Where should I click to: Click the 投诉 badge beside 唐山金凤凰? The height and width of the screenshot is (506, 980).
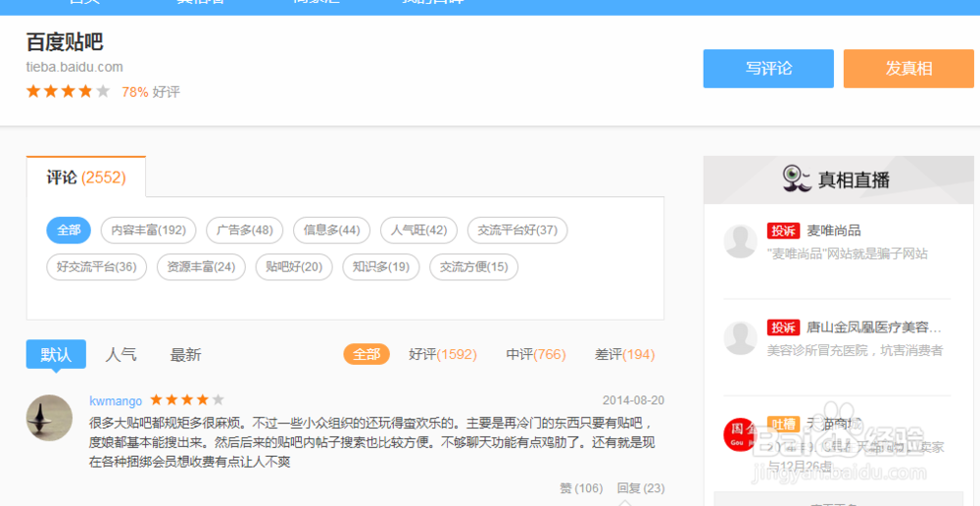click(783, 328)
